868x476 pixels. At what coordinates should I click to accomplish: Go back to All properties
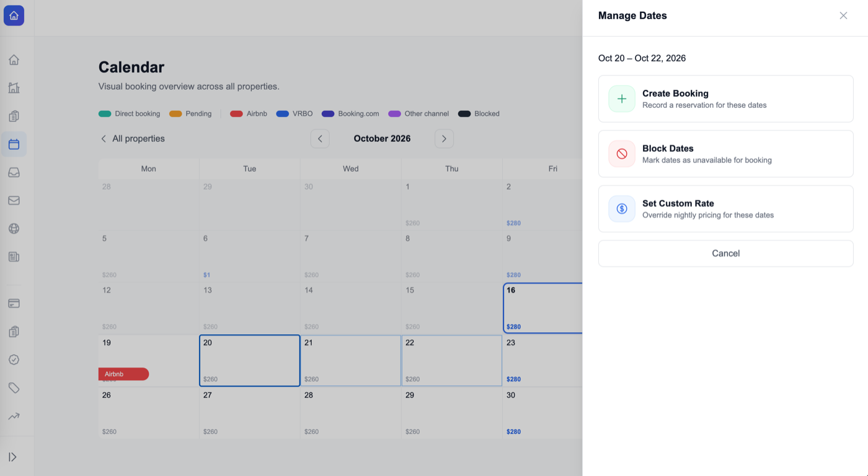133,139
